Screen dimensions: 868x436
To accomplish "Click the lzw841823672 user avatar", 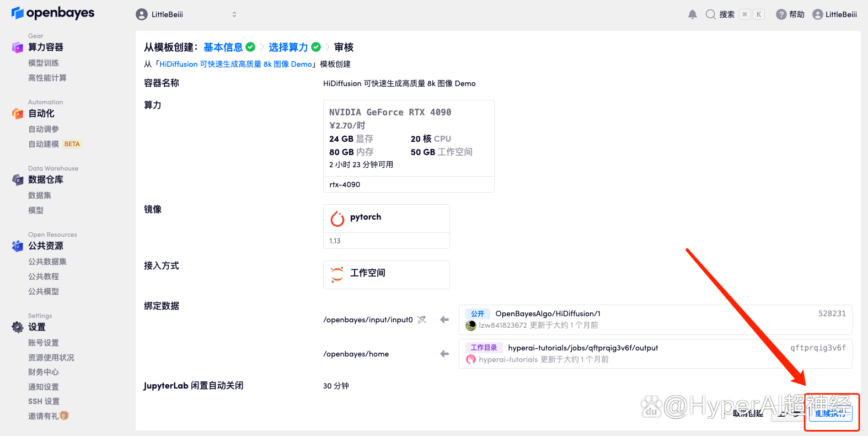I will [471, 326].
